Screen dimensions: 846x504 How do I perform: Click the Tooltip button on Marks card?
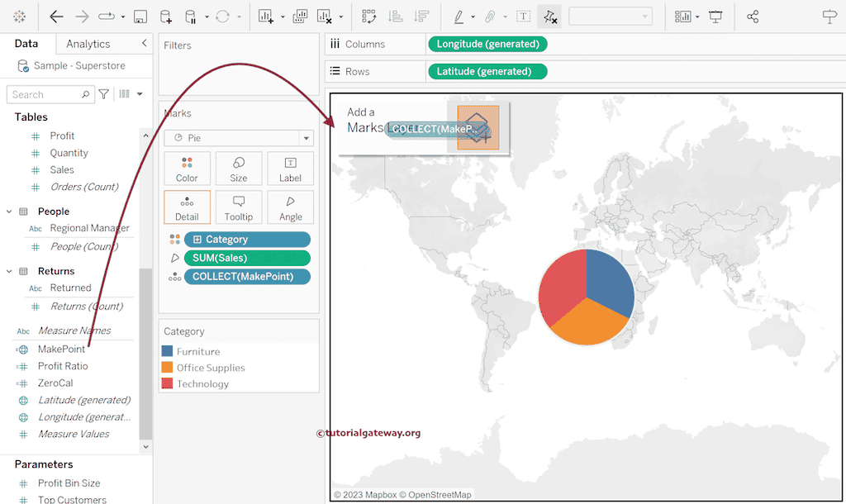coord(238,207)
